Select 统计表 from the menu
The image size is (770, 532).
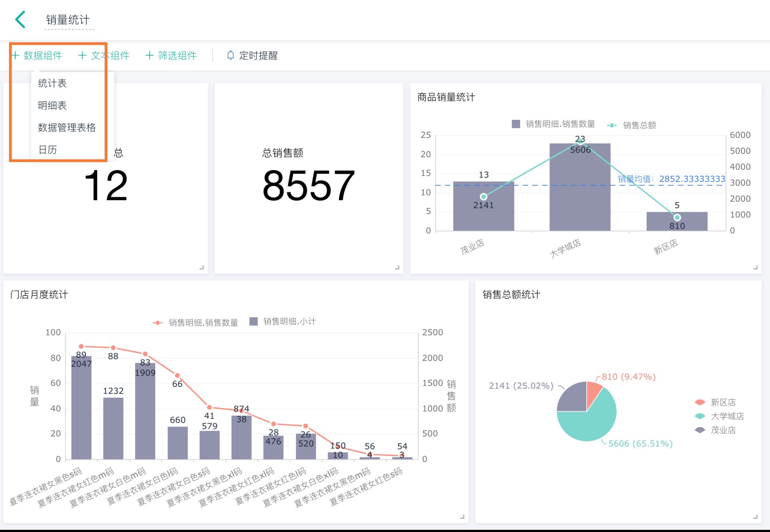(x=52, y=83)
